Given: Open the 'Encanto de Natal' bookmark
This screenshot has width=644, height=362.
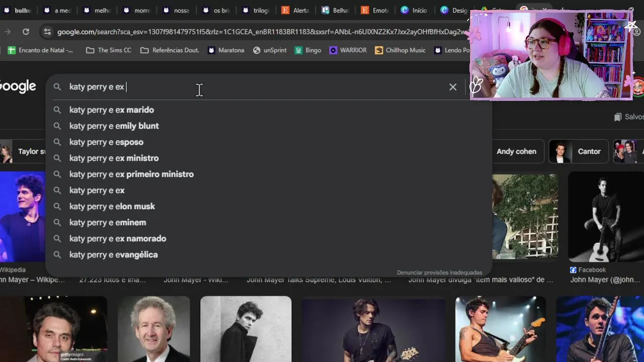Looking at the screenshot, I should coord(40,50).
